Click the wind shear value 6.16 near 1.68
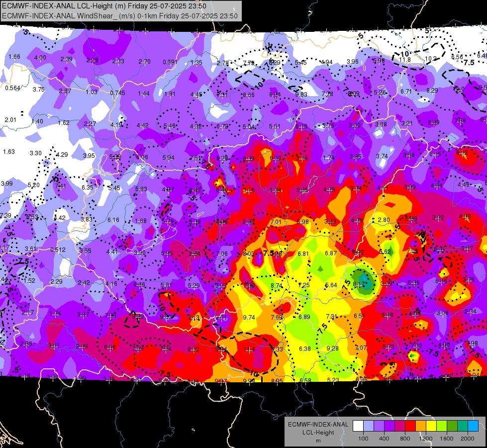This screenshot has height=448, width=487. coord(113,220)
